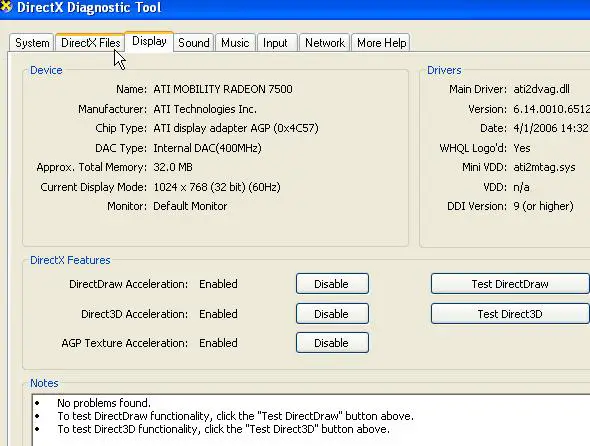This screenshot has height=446, width=590.
Task: Disable DirectDraw Acceleration
Action: [x=332, y=284]
